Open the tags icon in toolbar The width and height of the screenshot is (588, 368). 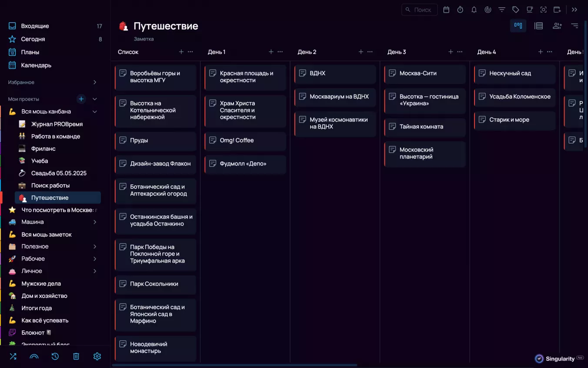click(516, 10)
